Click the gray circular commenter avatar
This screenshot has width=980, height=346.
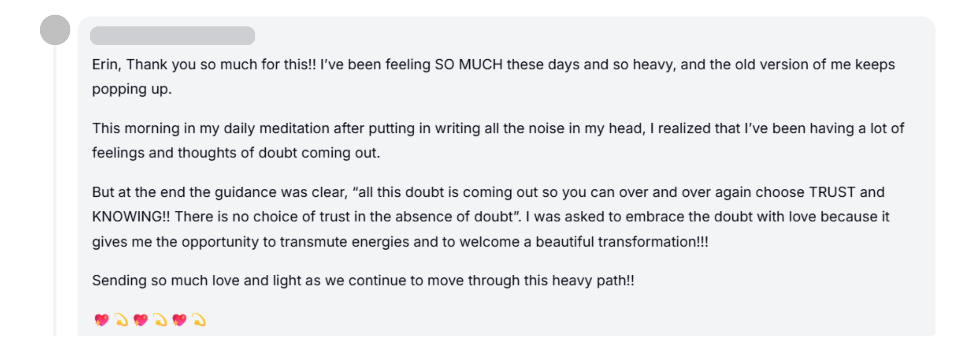55,30
